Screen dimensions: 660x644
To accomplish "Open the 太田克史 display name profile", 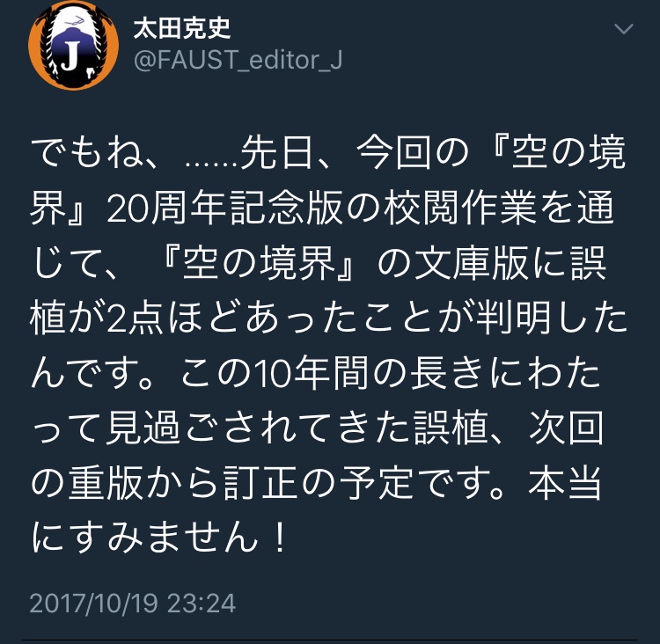I will tap(182, 28).
